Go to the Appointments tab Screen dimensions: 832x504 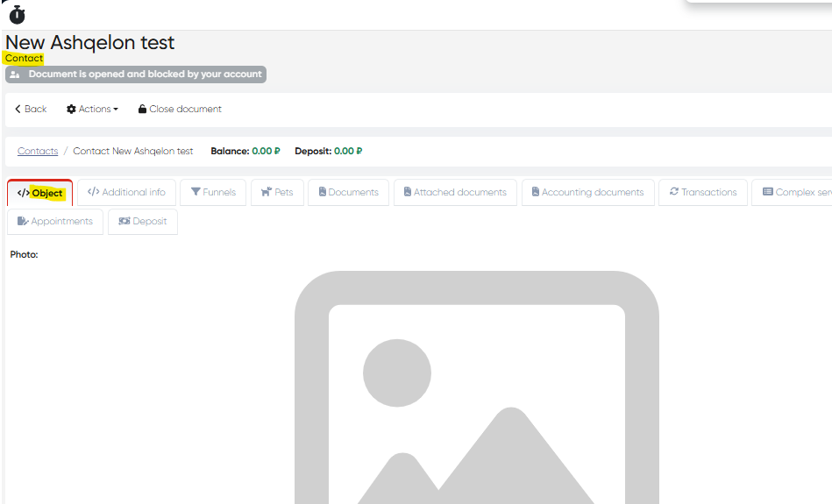tap(55, 222)
